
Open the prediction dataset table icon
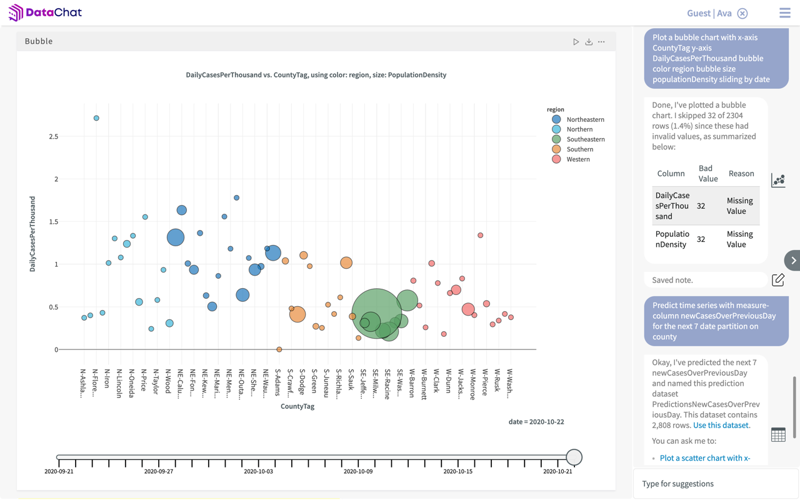pos(778,434)
